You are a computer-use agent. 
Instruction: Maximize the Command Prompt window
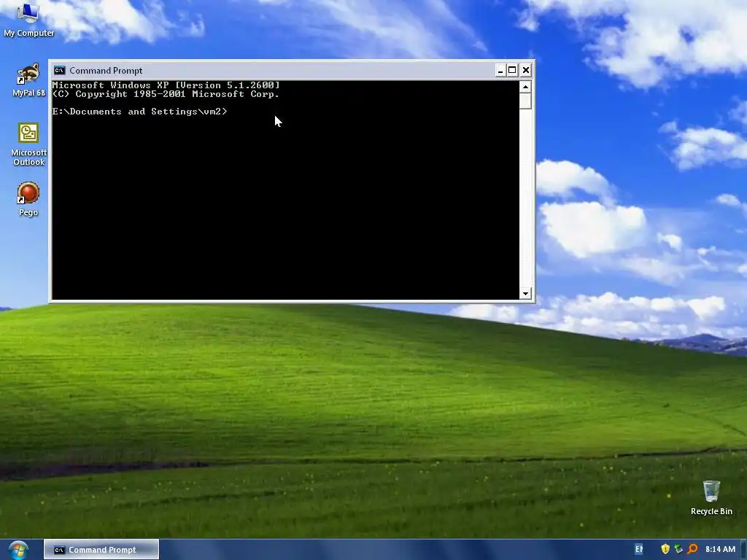(512, 71)
